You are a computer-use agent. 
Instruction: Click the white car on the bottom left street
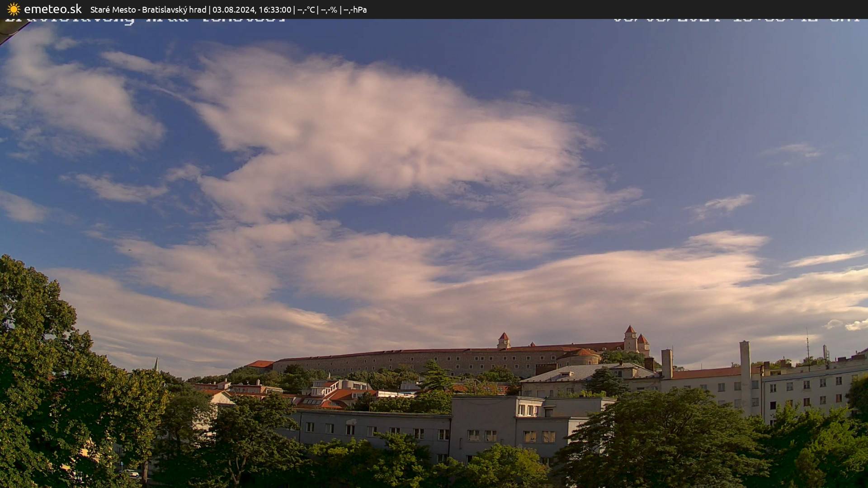131,473
